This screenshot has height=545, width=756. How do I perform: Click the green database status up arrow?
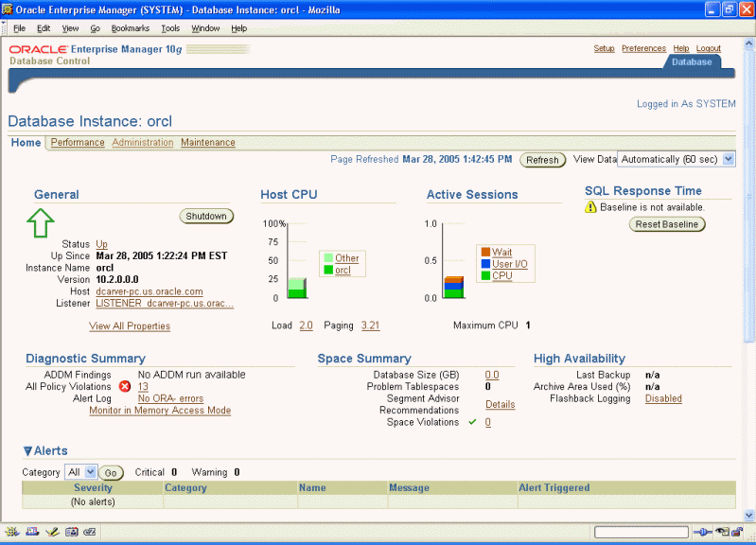click(39, 223)
